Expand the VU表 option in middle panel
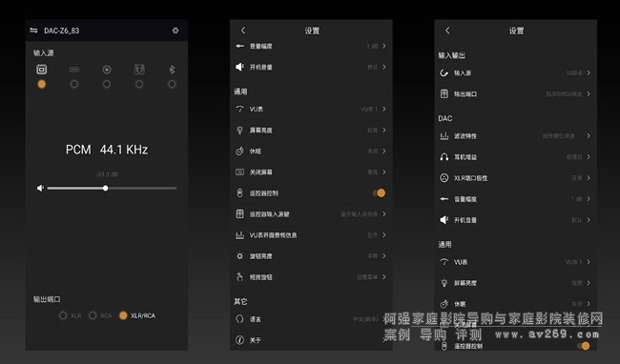The image size is (620, 364). coord(311,109)
